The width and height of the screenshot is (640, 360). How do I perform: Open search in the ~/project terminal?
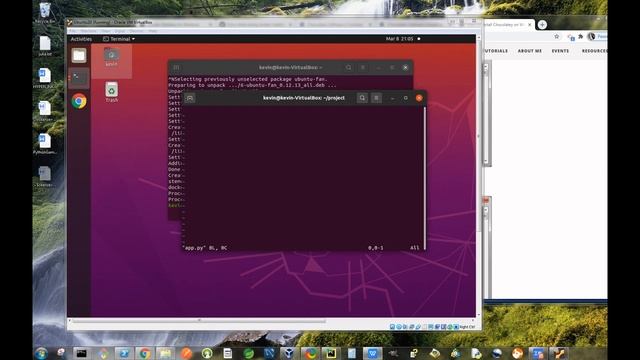coord(362,98)
